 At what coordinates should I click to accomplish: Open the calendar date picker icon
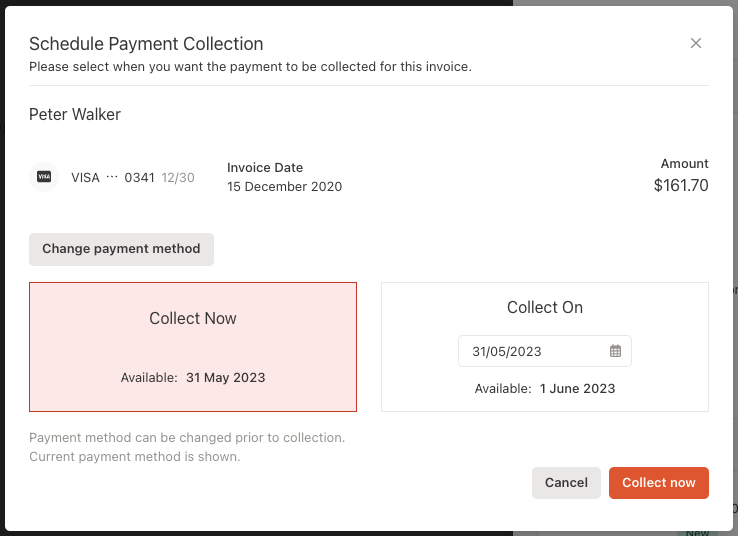(615, 351)
